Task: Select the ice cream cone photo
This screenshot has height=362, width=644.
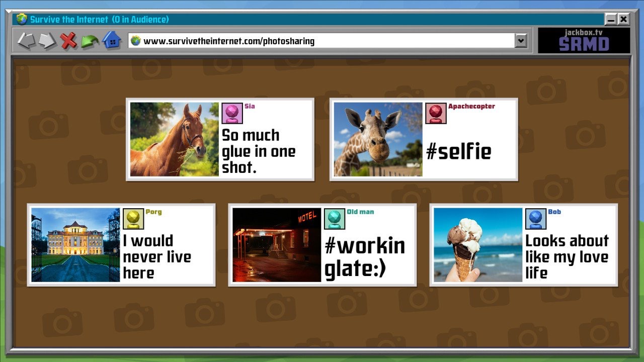Action: click(x=478, y=245)
